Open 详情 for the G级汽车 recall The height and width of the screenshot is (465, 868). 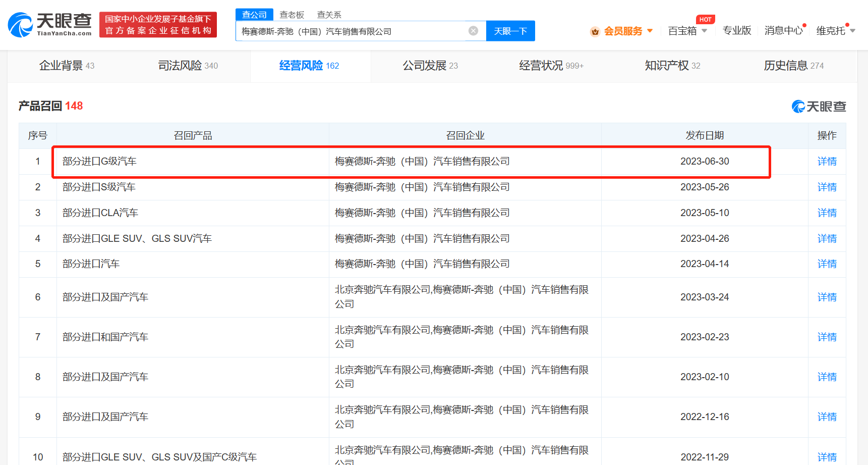coord(827,162)
